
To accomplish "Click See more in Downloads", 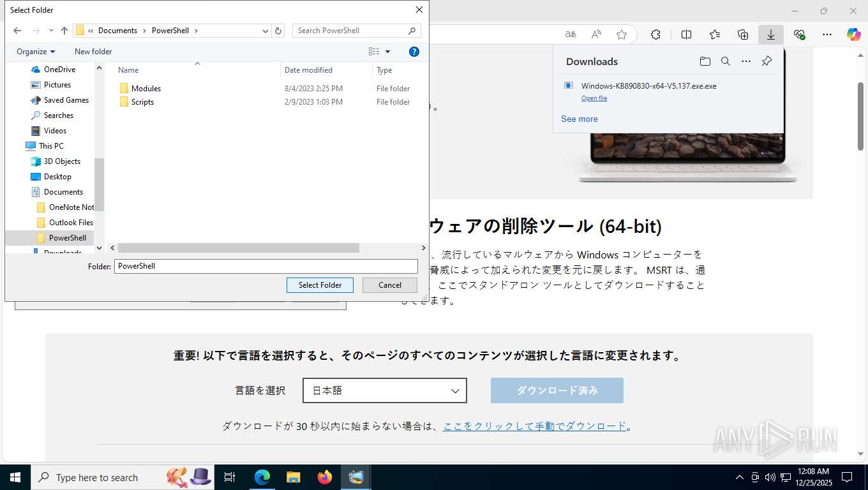I will click(x=580, y=119).
